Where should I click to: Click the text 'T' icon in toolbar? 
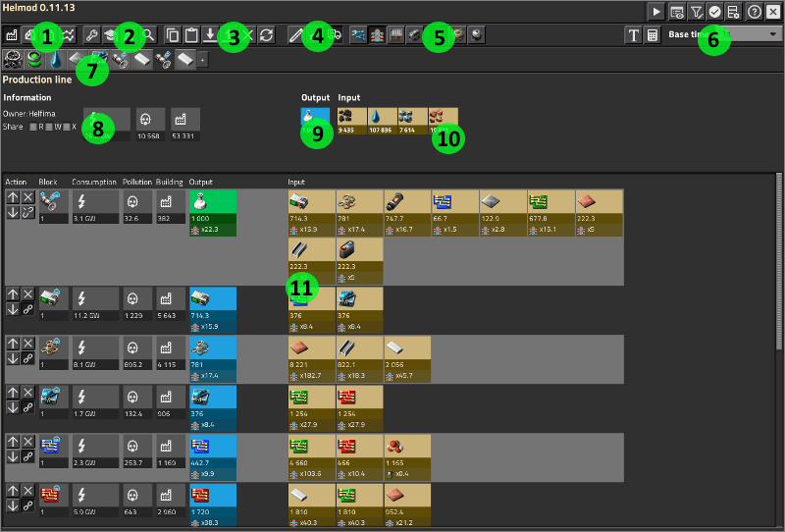click(x=634, y=34)
